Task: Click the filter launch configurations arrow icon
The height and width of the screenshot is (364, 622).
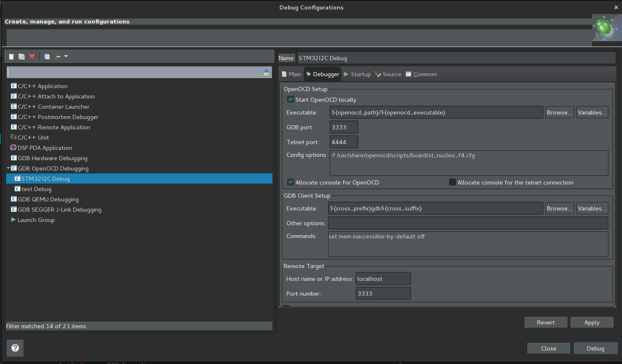Action: click(x=57, y=56)
